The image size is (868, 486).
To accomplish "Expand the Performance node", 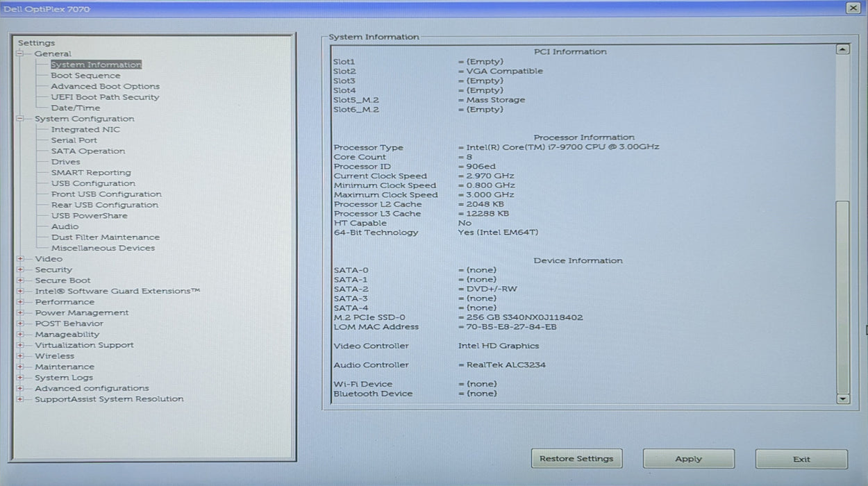I will (x=21, y=302).
